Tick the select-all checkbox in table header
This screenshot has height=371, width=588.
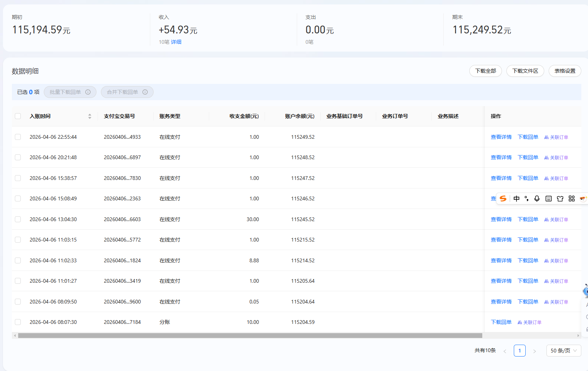click(18, 116)
